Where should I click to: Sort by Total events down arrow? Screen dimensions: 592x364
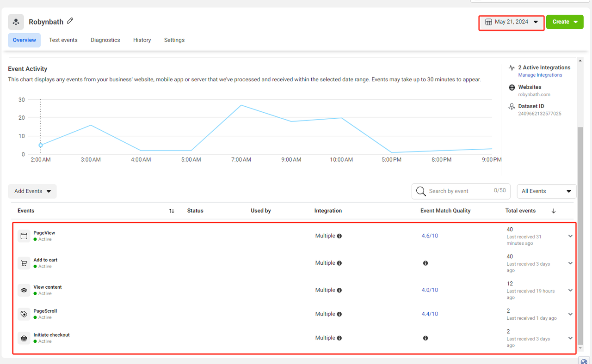click(x=554, y=211)
